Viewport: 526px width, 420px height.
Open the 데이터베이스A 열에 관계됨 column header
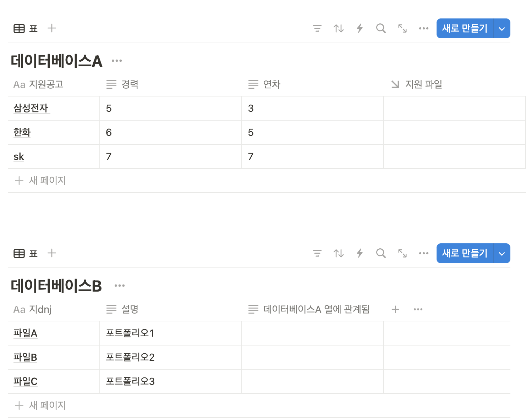[316, 309]
